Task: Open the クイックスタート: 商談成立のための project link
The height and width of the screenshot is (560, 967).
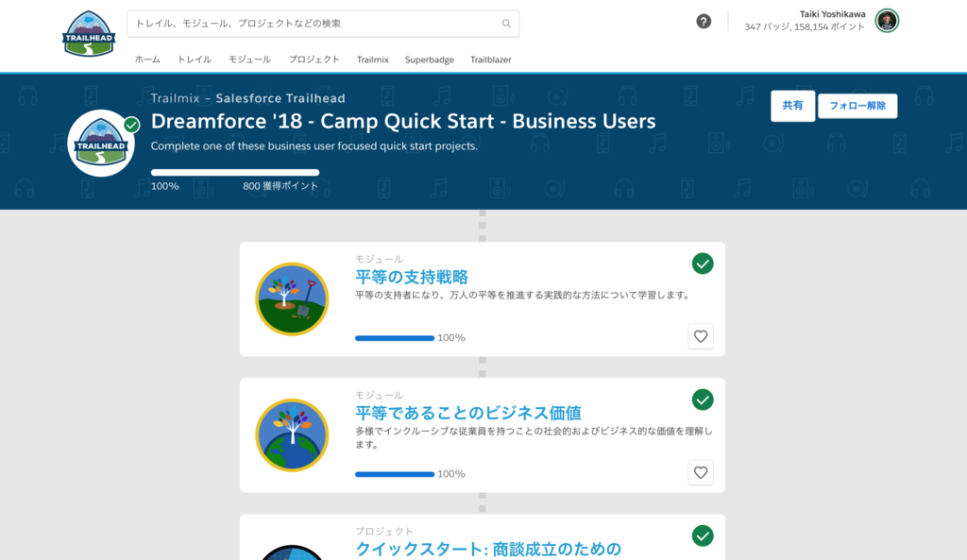Action: (x=488, y=549)
